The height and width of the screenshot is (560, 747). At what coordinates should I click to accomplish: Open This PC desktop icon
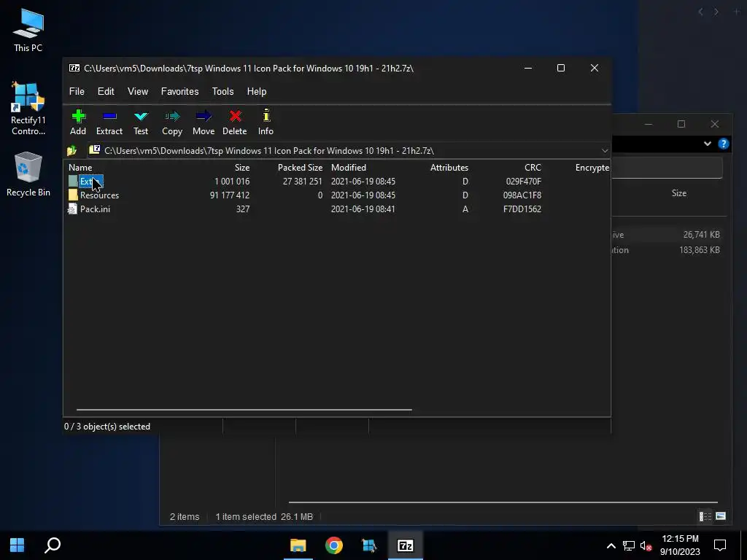pyautogui.click(x=28, y=31)
